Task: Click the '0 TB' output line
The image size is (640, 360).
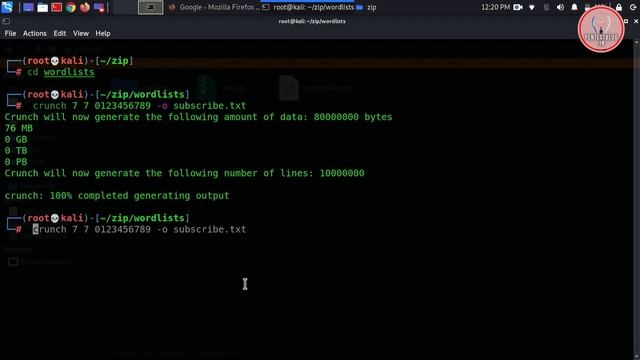Action: 16,151
